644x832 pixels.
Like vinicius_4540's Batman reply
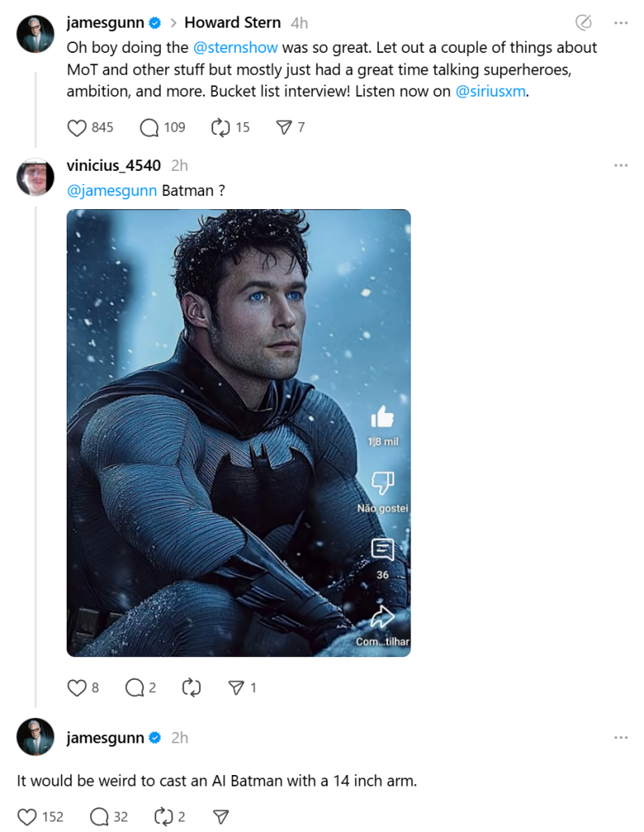click(76, 688)
